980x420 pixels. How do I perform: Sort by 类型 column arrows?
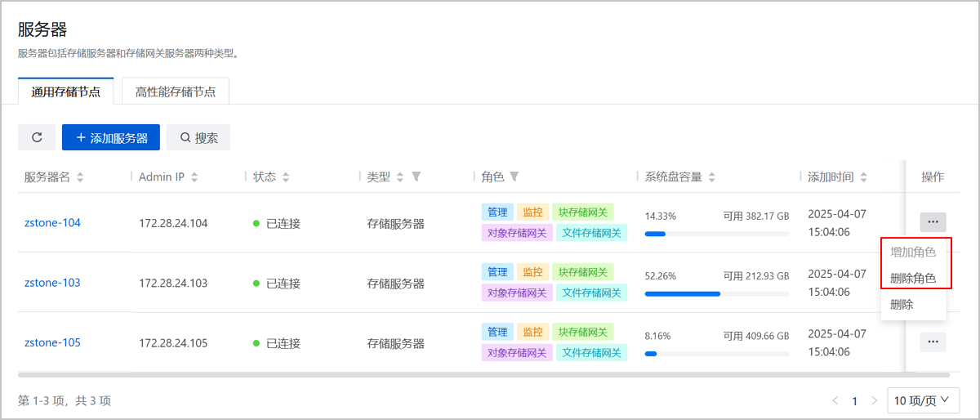[400, 177]
